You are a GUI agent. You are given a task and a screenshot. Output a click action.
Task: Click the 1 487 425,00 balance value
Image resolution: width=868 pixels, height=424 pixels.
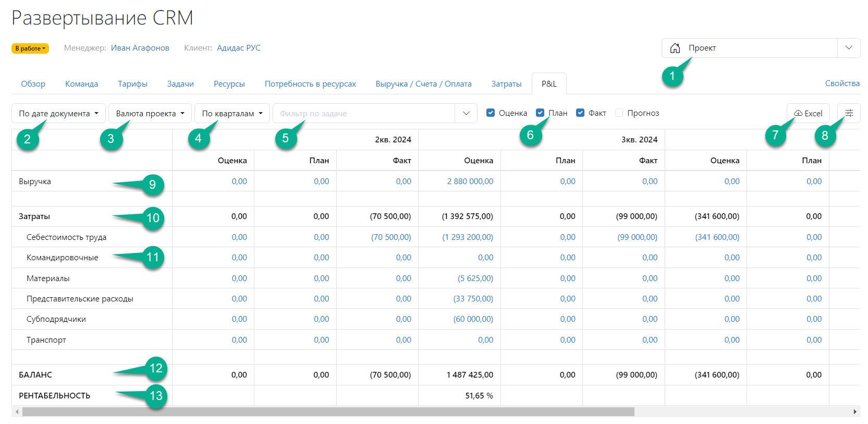tap(470, 375)
